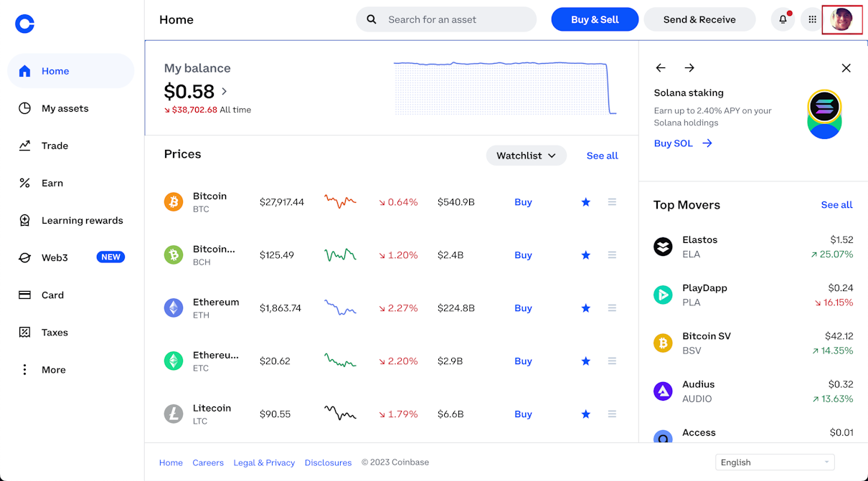868x481 pixels.
Task: Click Buy for Bitcoin Cash
Action: (523, 255)
